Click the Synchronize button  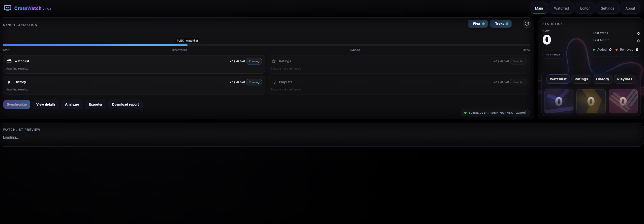tap(17, 104)
